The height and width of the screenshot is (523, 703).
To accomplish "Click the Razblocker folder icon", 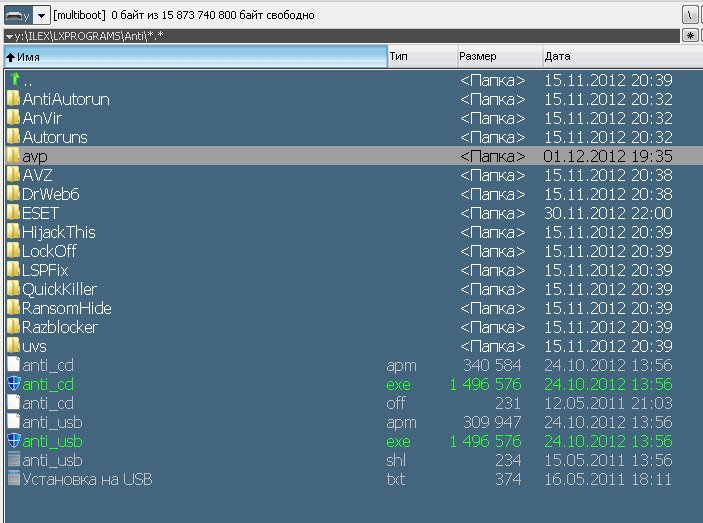I will pyautogui.click(x=13, y=327).
